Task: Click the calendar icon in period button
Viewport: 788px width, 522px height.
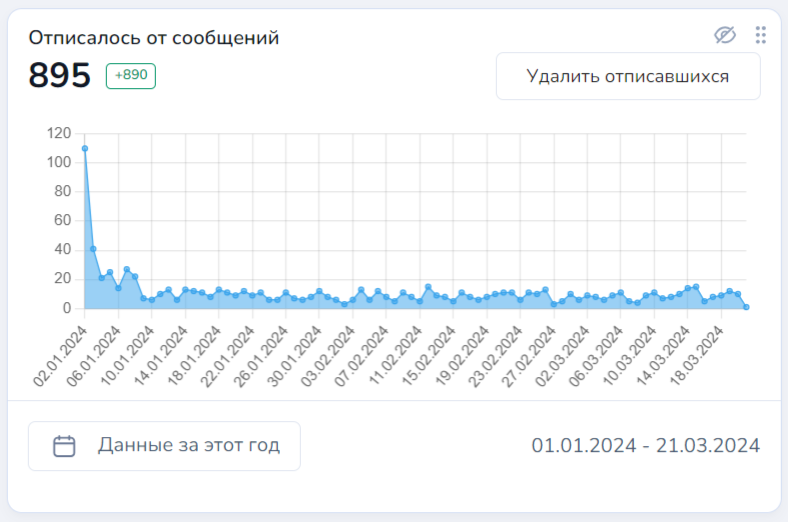Action: coord(64,446)
